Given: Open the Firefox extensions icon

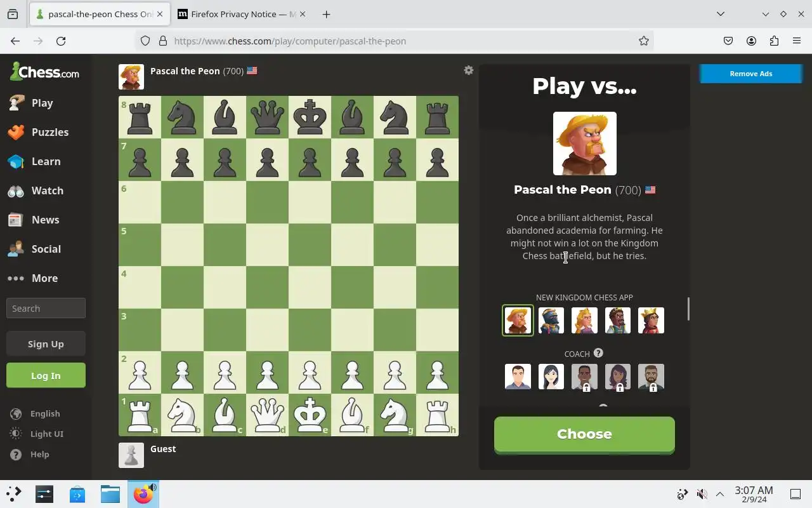Looking at the screenshot, I should (774, 41).
